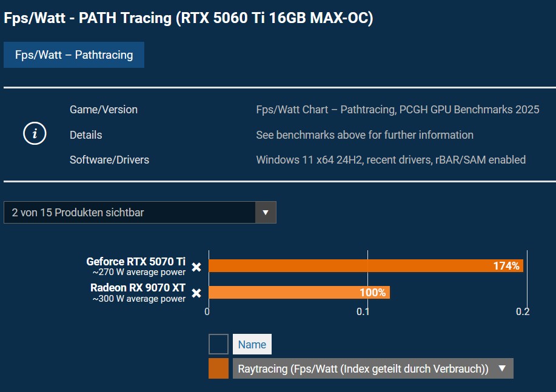Click the 0.1 axis label

363,311
